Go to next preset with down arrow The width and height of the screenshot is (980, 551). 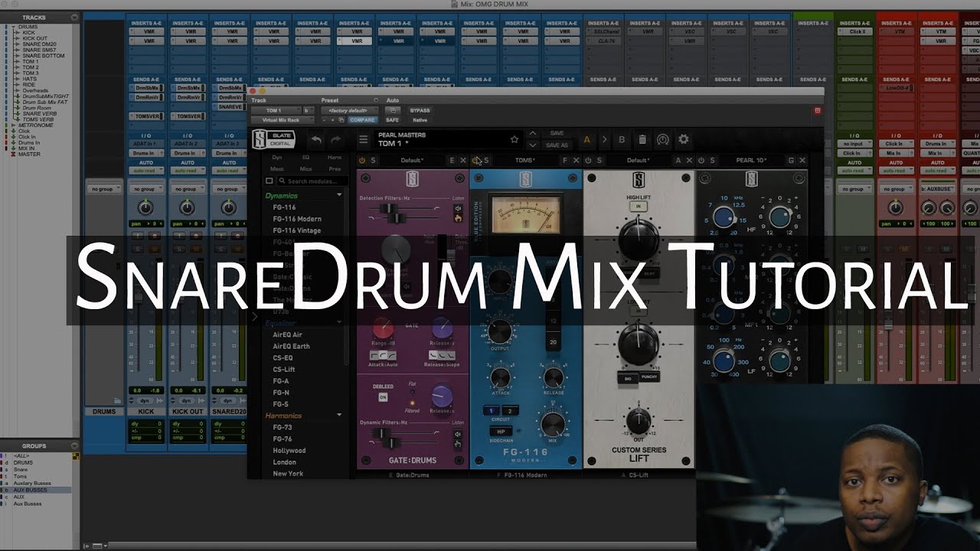click(533, 145)
